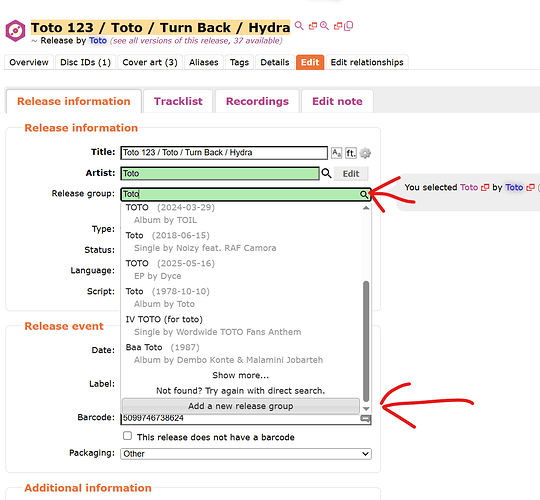The height and width of the screenshot is (500, 540).
Task: Switch to the Tracklist tab
Action: [x=178, y=101]
